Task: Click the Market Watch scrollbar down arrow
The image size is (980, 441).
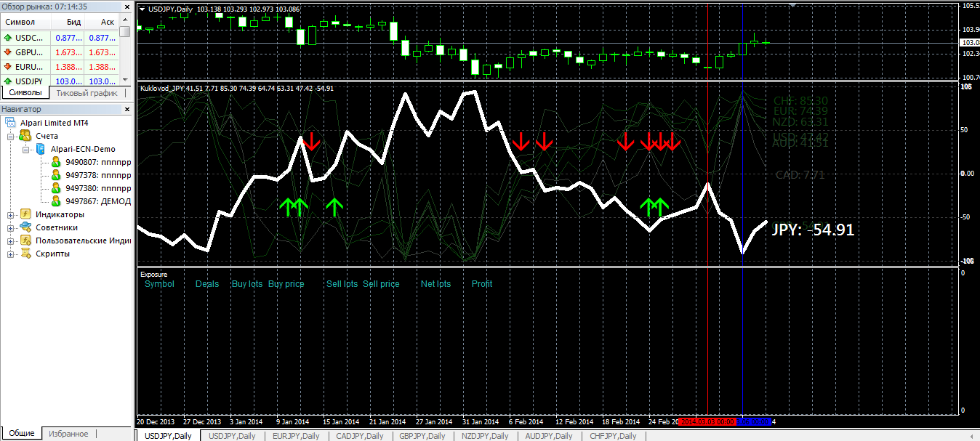Action: coord(126,79)
